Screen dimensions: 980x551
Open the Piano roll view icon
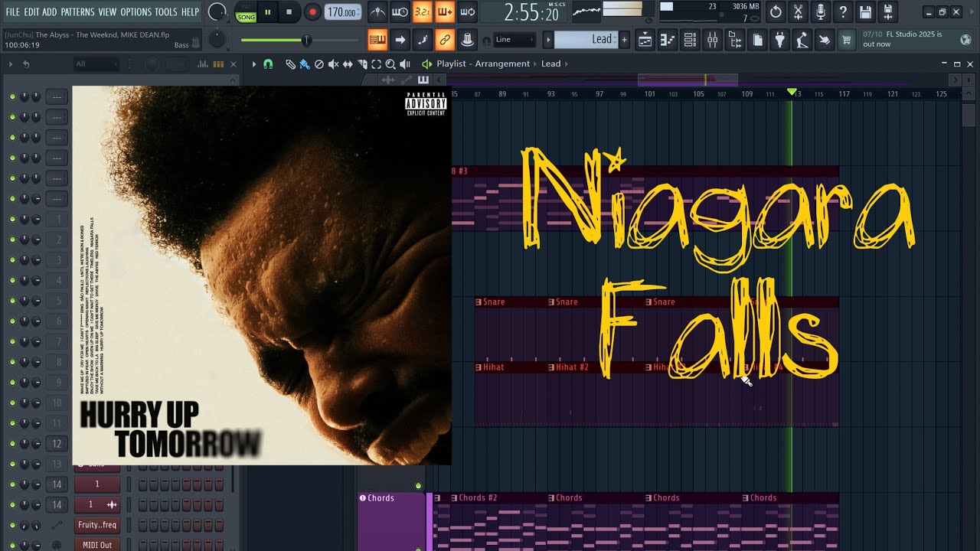[667, 40]
